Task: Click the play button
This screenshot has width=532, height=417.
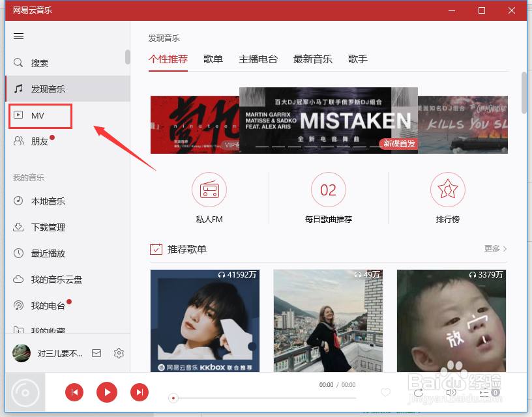Action: pyautogui.click(x=107, y=392)
